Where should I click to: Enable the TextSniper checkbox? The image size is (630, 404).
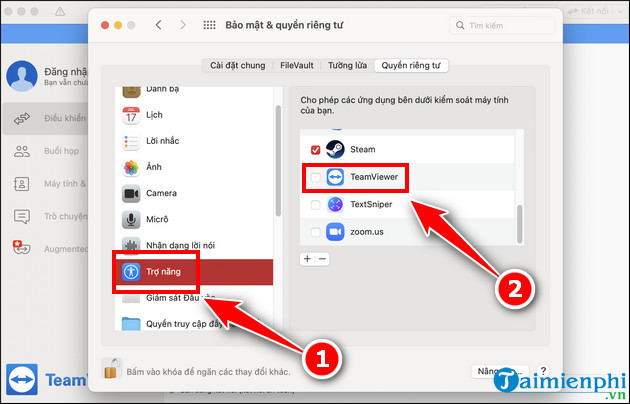(x=315, y=205)
